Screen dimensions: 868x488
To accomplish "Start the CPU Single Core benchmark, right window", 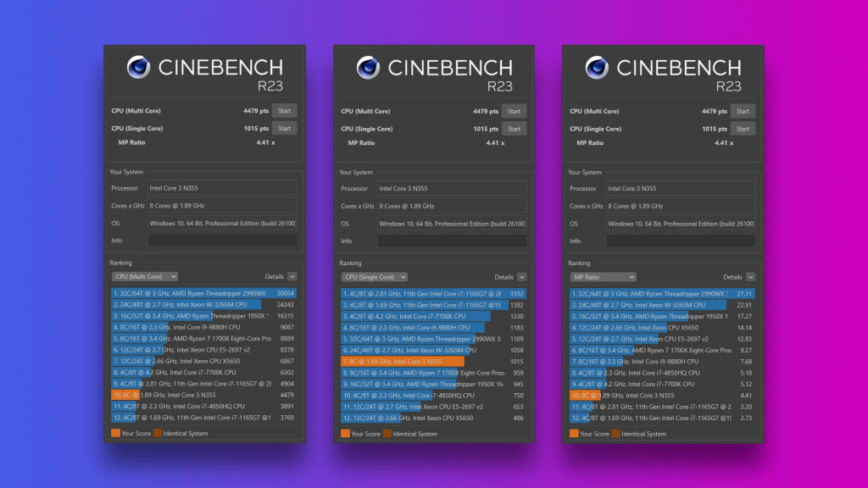I will [x=743, y=128].
